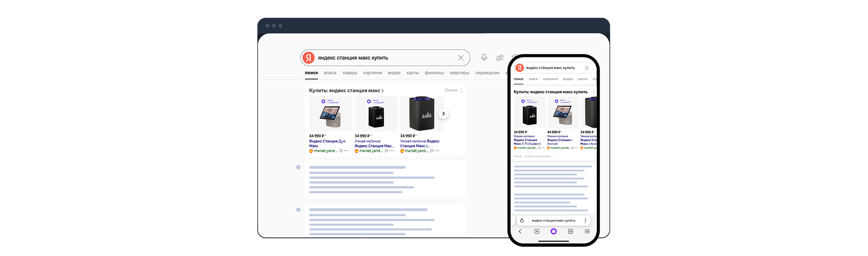Image resolution: width=868 pixels, height=256 pixels.
Task: Open tabs counter icon on phone toolbar
Action: 570,231
